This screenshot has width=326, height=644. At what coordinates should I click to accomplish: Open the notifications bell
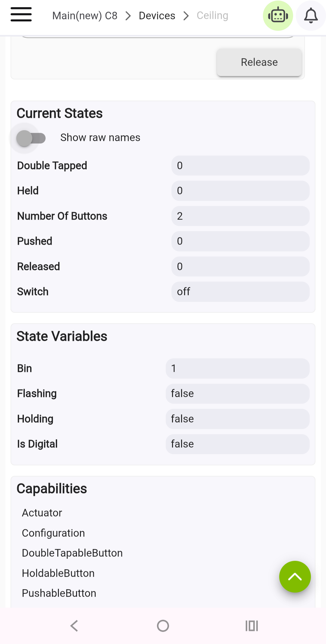(311, 16)
